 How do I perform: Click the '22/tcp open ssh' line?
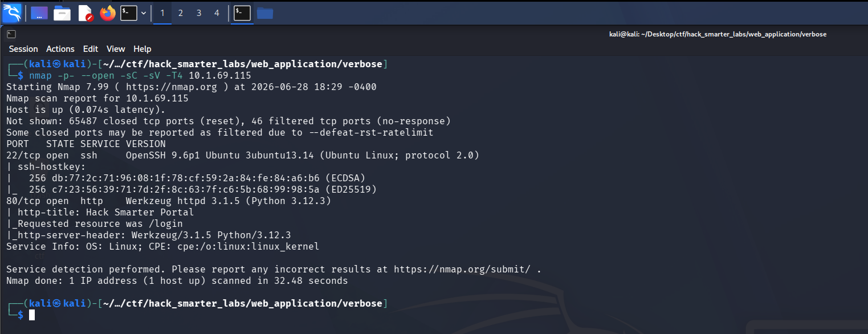pyautogui.click(x=243, y=155)
